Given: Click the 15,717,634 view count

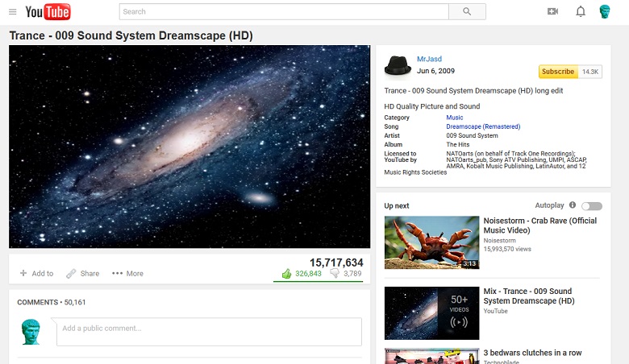Looking at the screenshot, I should (336, 263).
